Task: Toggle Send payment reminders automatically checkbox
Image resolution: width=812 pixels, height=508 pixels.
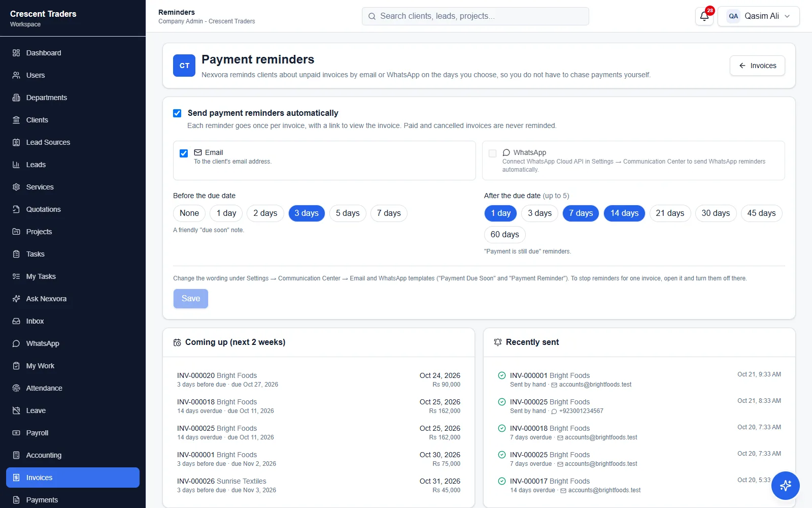Action: 177,113
